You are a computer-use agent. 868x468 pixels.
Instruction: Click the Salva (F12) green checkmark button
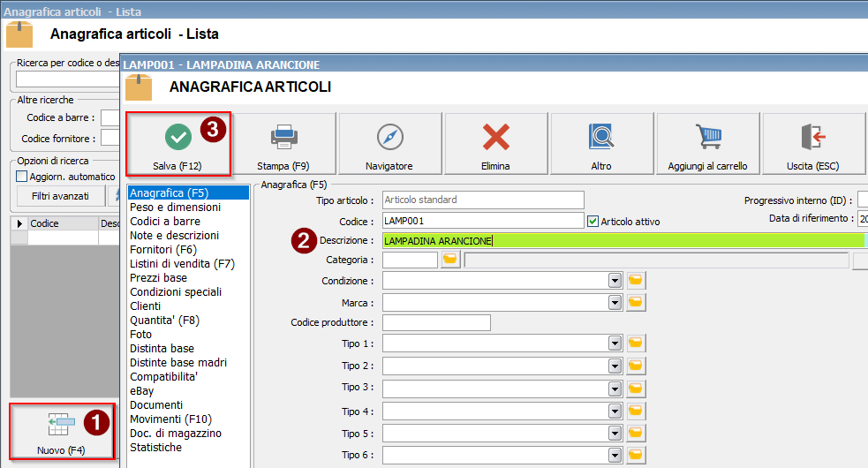tap(178, 144)
